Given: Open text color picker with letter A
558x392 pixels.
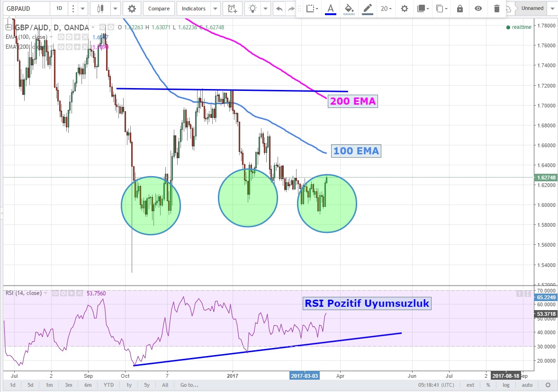Looking at the screenshot, I should pyautogui.click(x=330, y=9).
